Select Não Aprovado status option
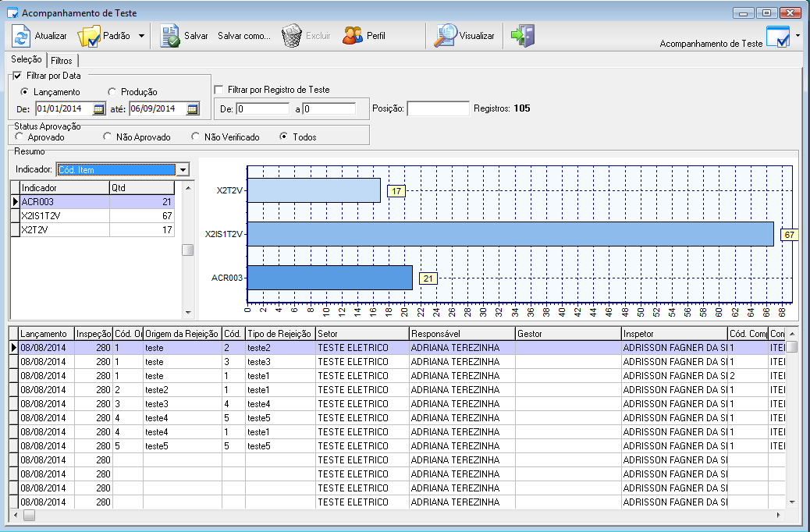810x532 pixels. [x=108, y=137]
